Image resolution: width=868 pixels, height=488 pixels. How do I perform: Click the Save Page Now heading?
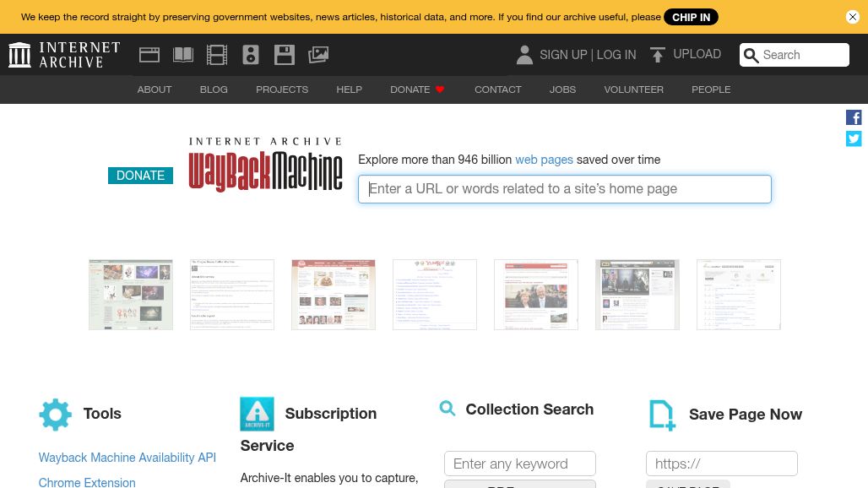(746, 415)
